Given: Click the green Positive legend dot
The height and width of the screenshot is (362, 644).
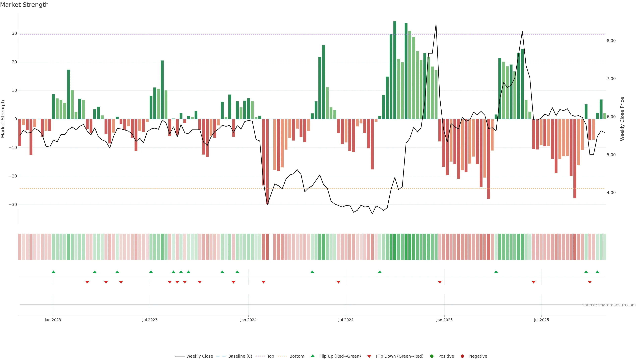Looking at the screenshot, I should (432, 356).
